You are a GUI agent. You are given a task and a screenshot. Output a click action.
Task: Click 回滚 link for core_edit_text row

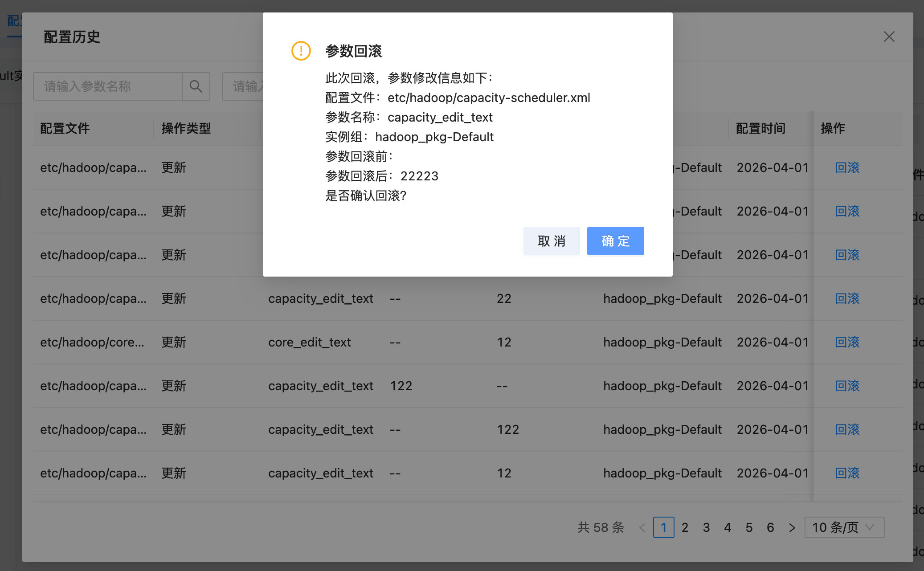pyautogui.click(x=847, y=342)
